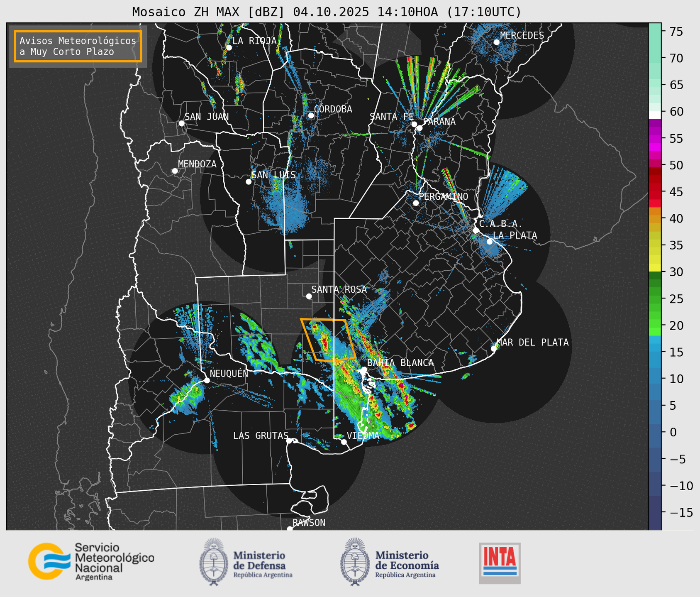Click the Servicio Meteorológico Nacional logo

(91, 561)
